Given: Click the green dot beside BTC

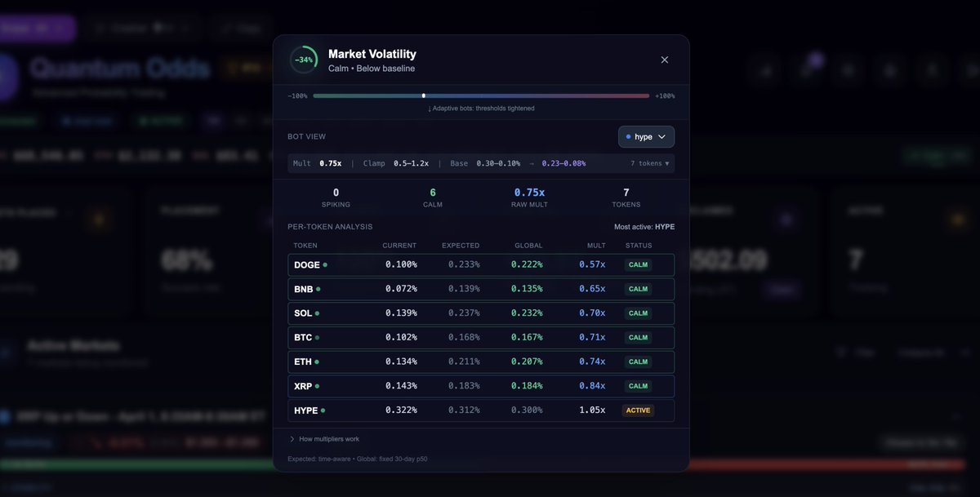Looking at the screenshot, I should coord(318,337).
